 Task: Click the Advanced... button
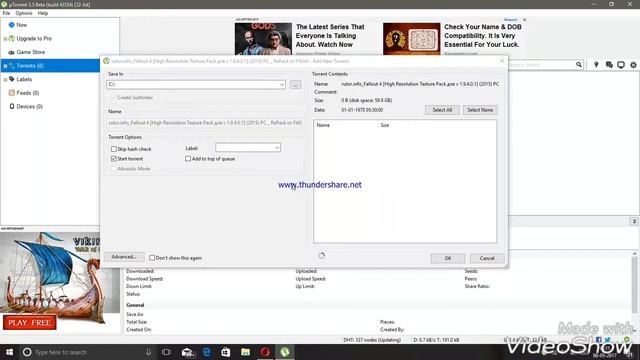(x=124, y=257)
